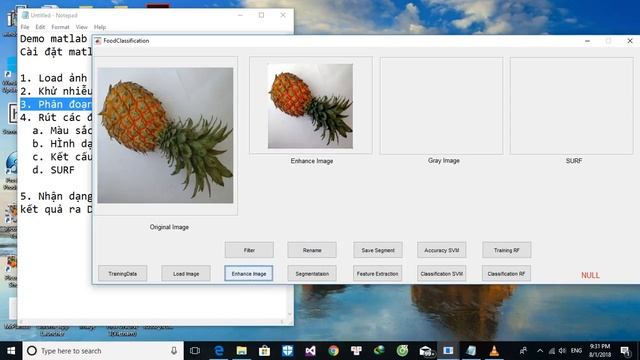Open File Explorer from the taskbar
This screenshot has width=640, height=360.
pyautogui.click(x=242, y=351)
